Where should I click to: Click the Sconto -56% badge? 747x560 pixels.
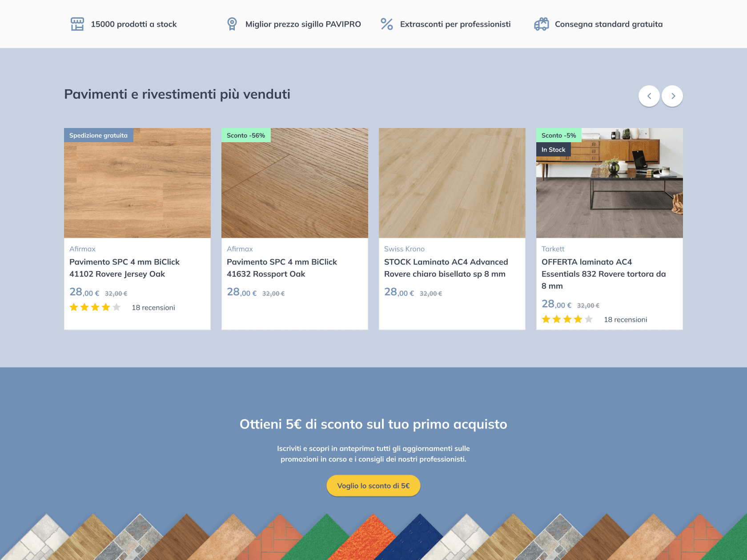tap(246, 136)
